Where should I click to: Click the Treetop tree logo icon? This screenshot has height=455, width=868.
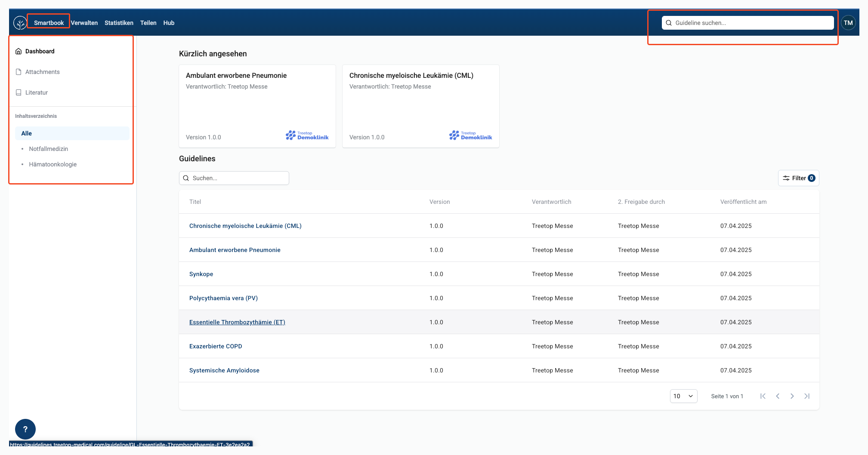point(20,23)
